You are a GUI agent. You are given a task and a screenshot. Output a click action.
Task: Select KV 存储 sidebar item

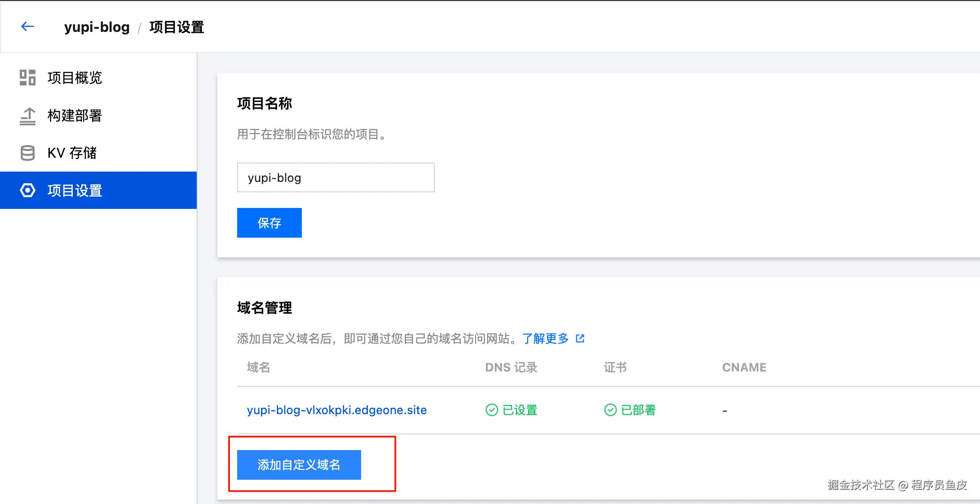tap(72, 153)
